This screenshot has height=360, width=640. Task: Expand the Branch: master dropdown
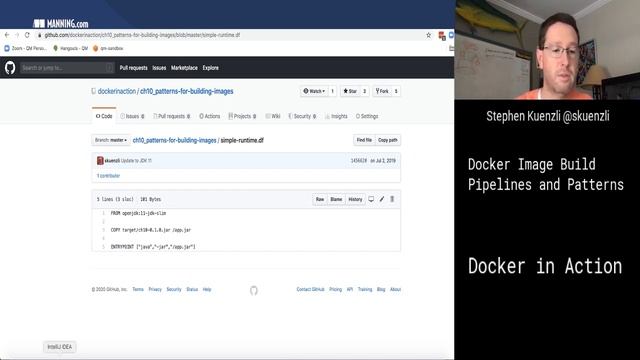point(111,140)
